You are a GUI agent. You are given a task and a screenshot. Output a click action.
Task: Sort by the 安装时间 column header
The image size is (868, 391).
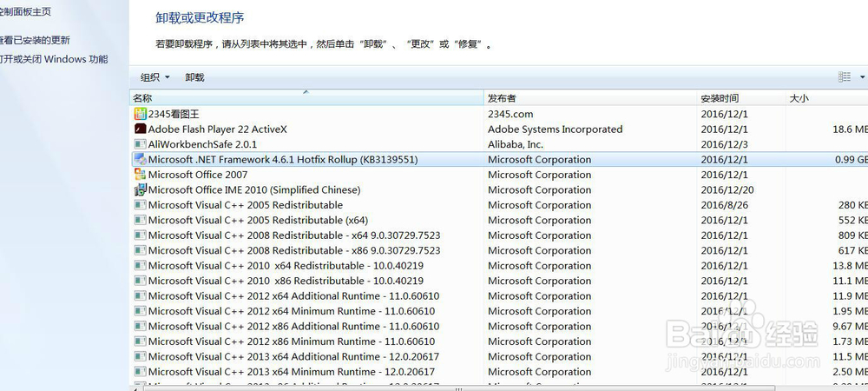[741, 98]
